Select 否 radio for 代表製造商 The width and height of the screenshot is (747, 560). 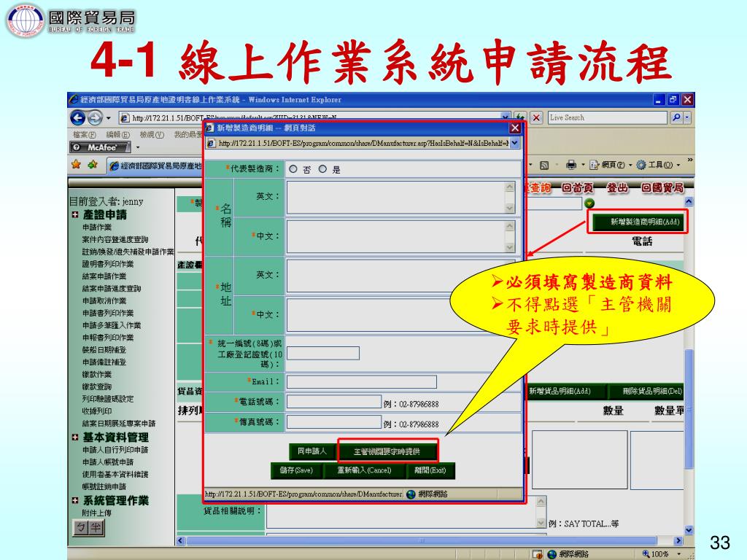293,169
